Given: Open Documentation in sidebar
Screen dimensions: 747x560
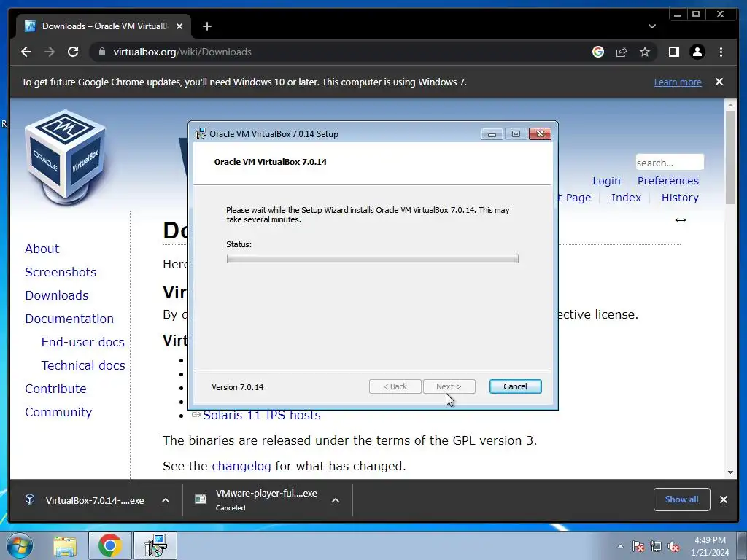Looking at the screenshot, I should click(69, 319).
